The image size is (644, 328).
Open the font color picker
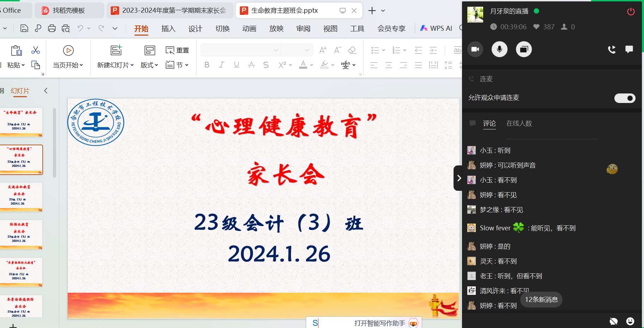point(311,65)
